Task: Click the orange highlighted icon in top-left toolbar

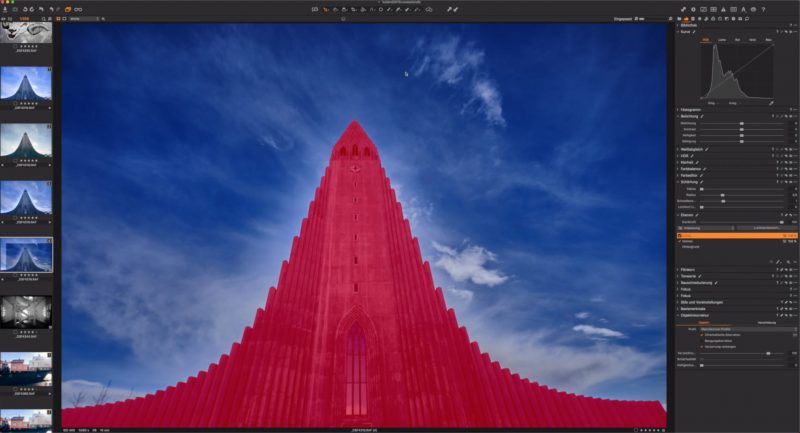Action: pos(68,9)
